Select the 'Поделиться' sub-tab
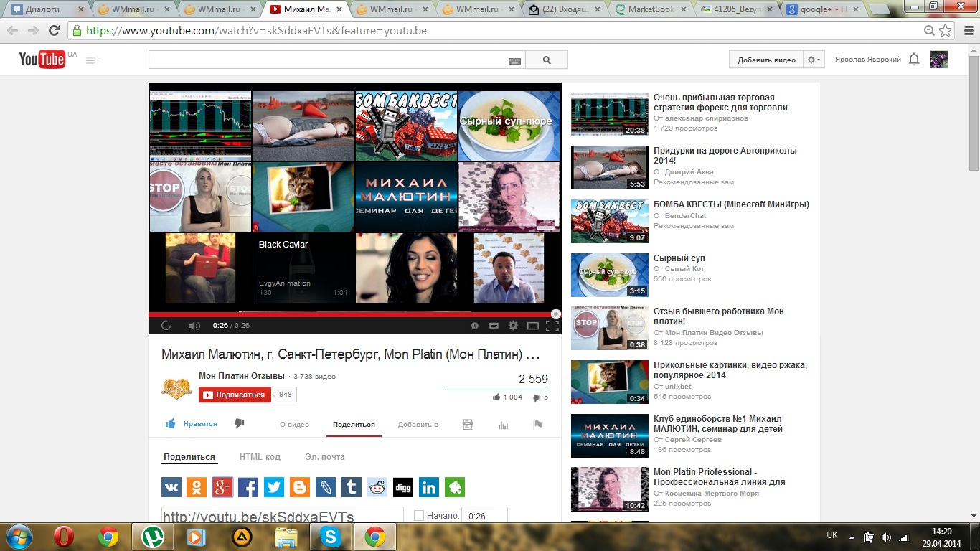Image resolution: width=980 pixels, height=551 pixels. click(189, 457)
